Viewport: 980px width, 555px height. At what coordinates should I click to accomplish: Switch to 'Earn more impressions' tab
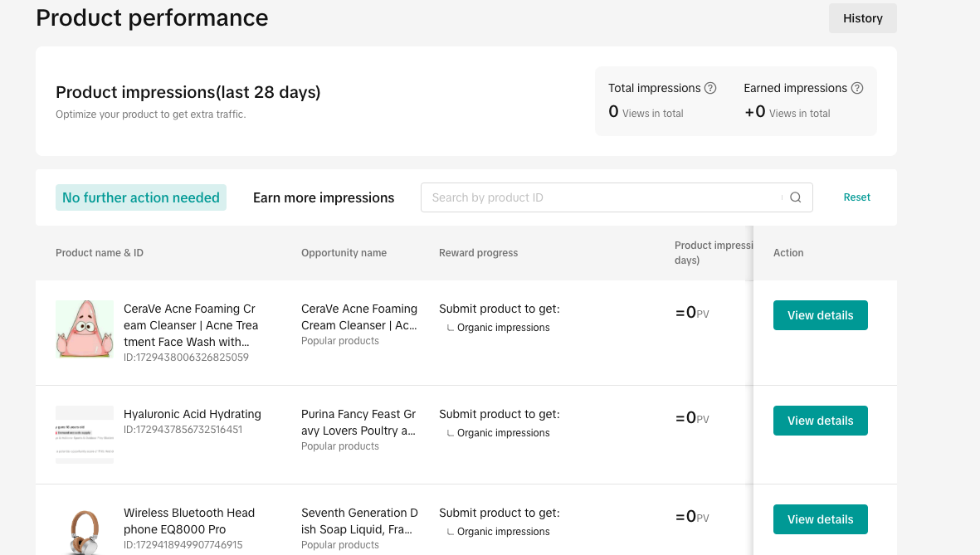324,197
